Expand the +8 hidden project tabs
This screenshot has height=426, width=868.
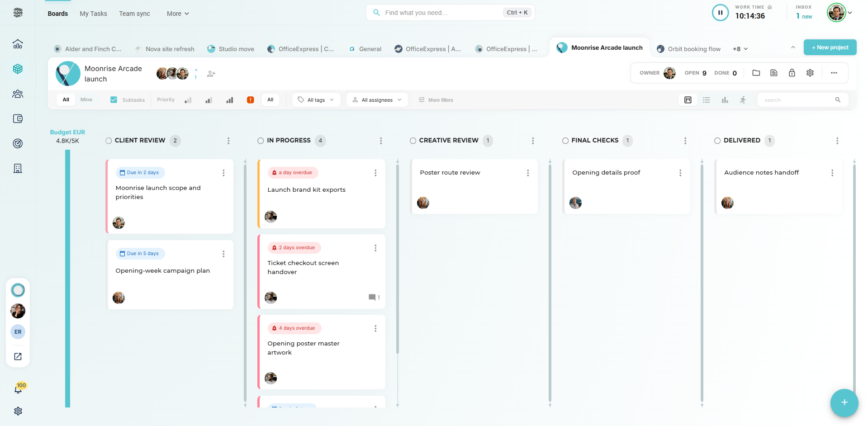point(740,49)
